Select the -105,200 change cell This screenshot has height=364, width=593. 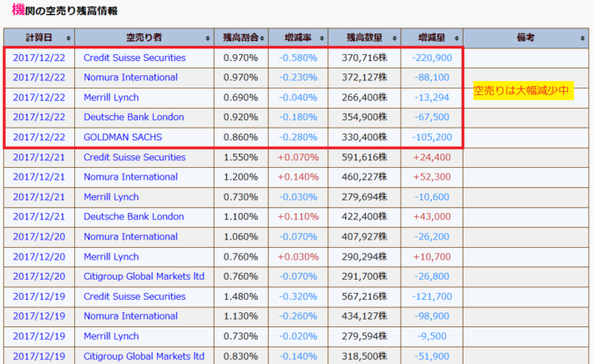pos(432,137)
